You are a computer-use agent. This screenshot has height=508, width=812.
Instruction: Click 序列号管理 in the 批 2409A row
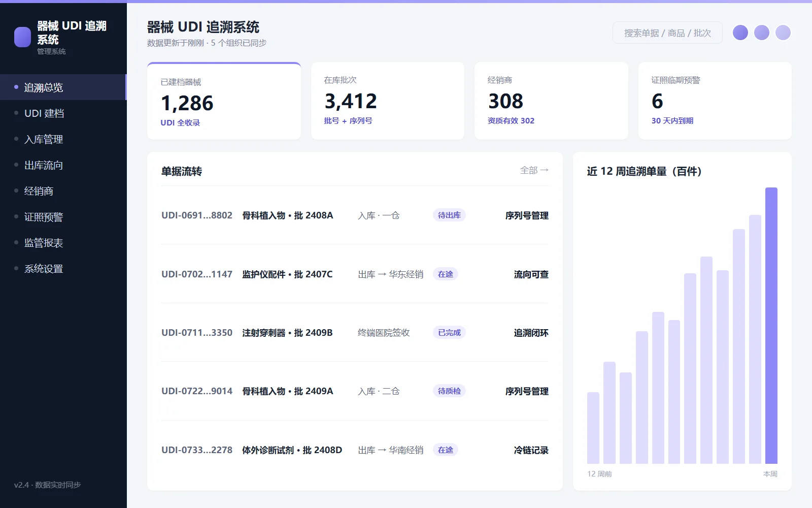coord(527,391)
